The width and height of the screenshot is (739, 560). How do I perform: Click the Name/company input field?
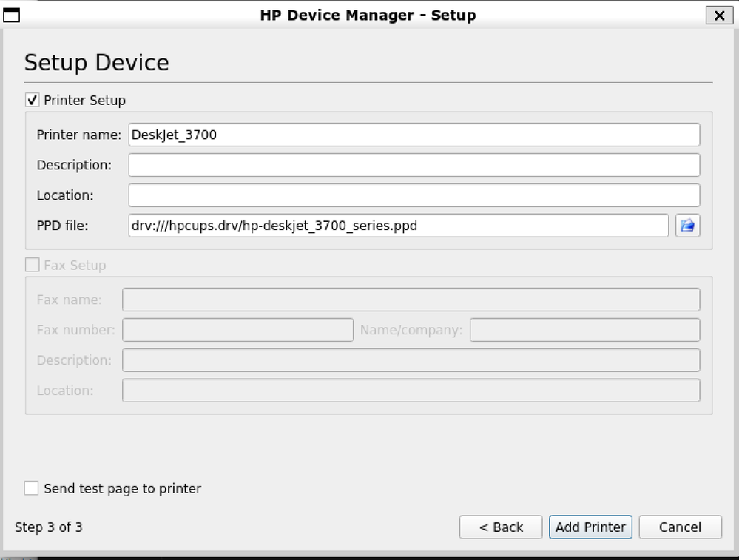tap(584, 330)
